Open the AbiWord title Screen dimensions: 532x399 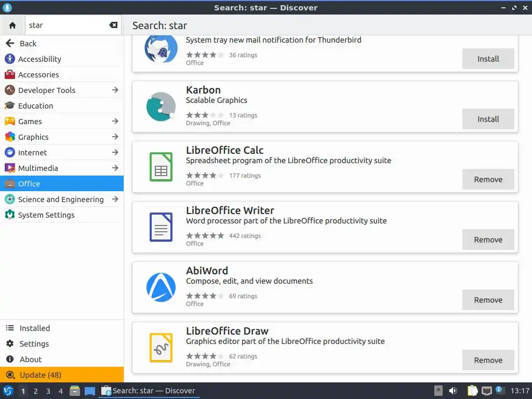point(207,271)
